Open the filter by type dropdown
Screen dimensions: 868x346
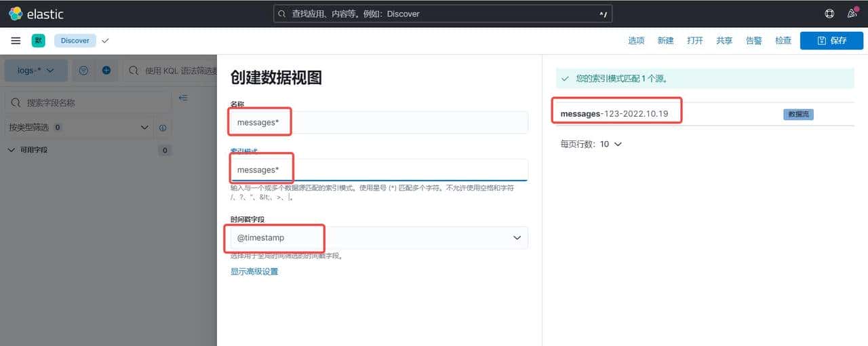79,128
